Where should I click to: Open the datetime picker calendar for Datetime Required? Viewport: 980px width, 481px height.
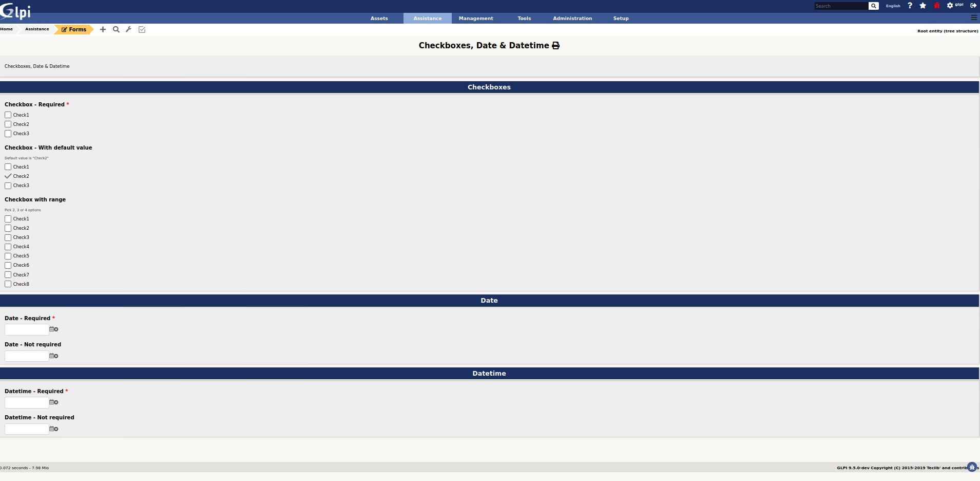pyautogui.click(x=52, y=402)
